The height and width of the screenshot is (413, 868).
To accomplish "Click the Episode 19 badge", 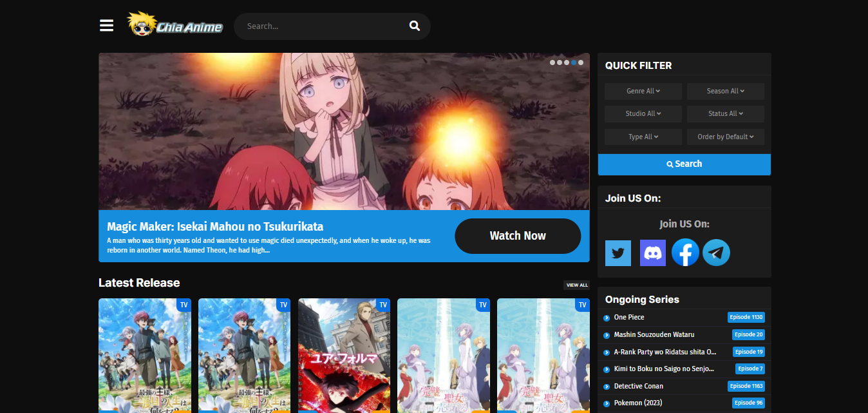I will coord(749,352).
